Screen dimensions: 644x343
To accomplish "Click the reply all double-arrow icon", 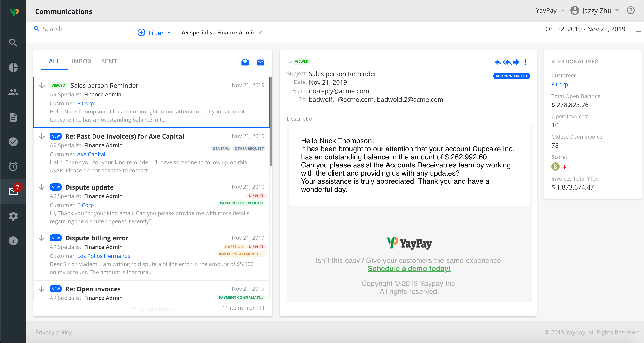I will [507, 62].
